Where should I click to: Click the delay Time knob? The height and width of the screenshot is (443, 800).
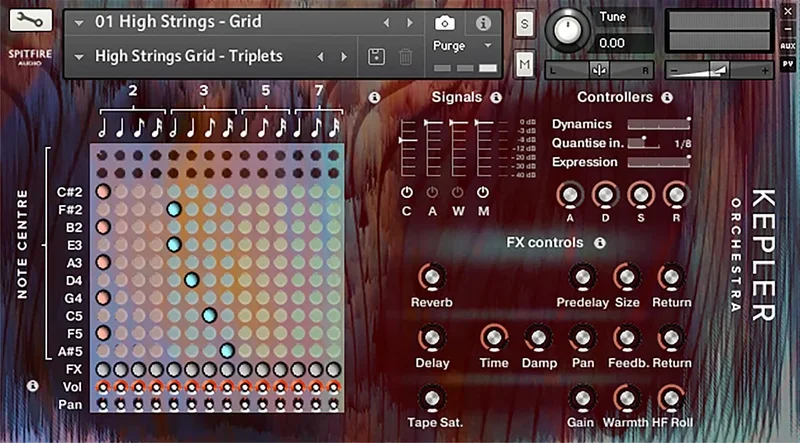494,338
